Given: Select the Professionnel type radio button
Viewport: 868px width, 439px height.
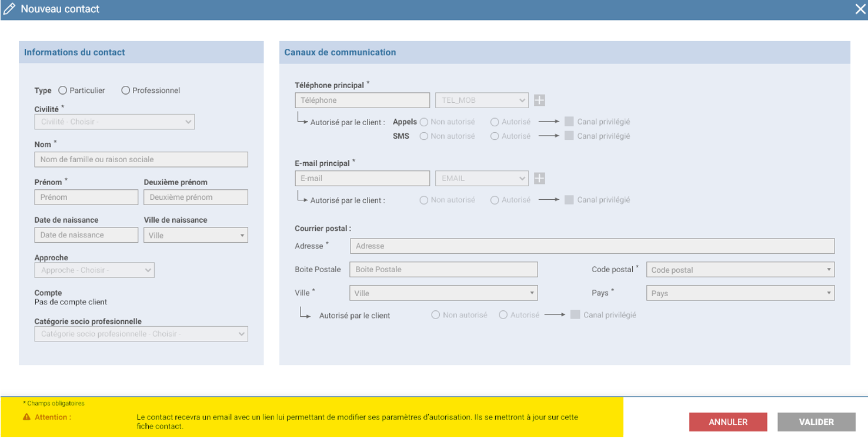Looking at the screenshot, I should point(125,91).
